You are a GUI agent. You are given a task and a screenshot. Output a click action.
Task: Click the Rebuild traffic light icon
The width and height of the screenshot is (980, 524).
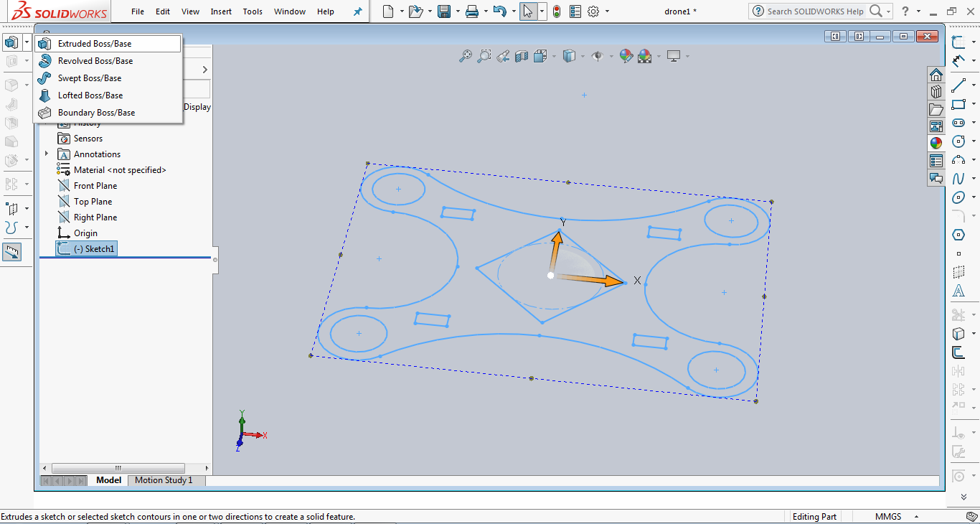point(557,11)
